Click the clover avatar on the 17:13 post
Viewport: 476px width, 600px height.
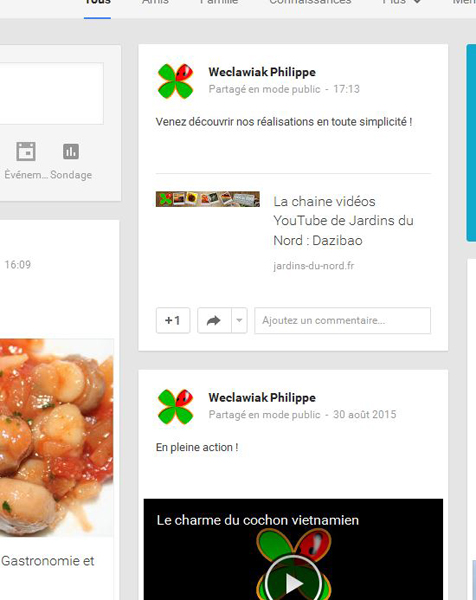pos(176,81)
